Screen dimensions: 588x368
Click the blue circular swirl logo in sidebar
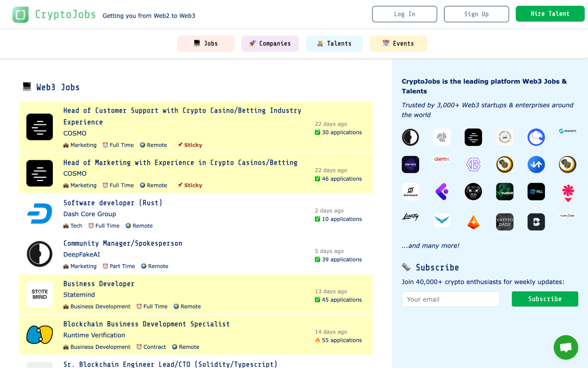pyautogui.click(x=536, y=137)
